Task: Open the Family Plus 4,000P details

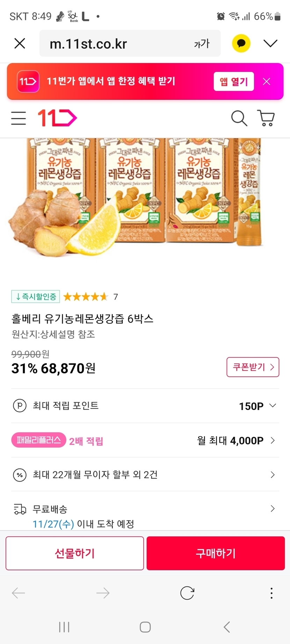Action: [273, 440]
